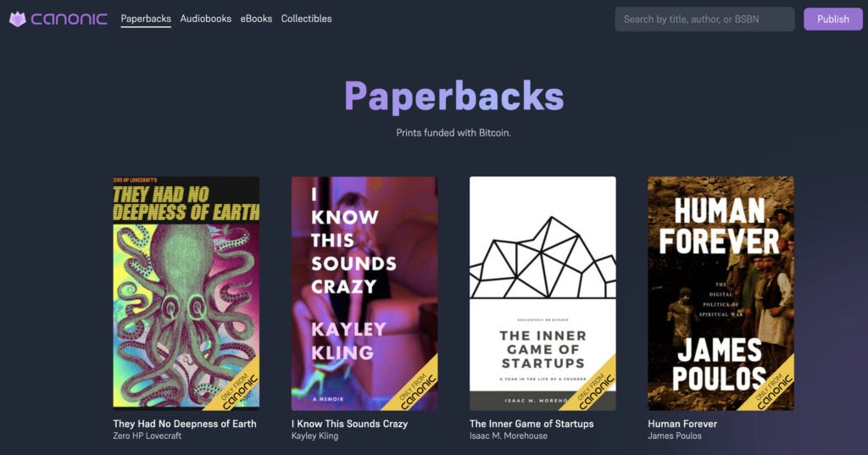Click The Inner Game of Startups title link
Viewport: 868px width, 455px height.
tap(531, 424)
